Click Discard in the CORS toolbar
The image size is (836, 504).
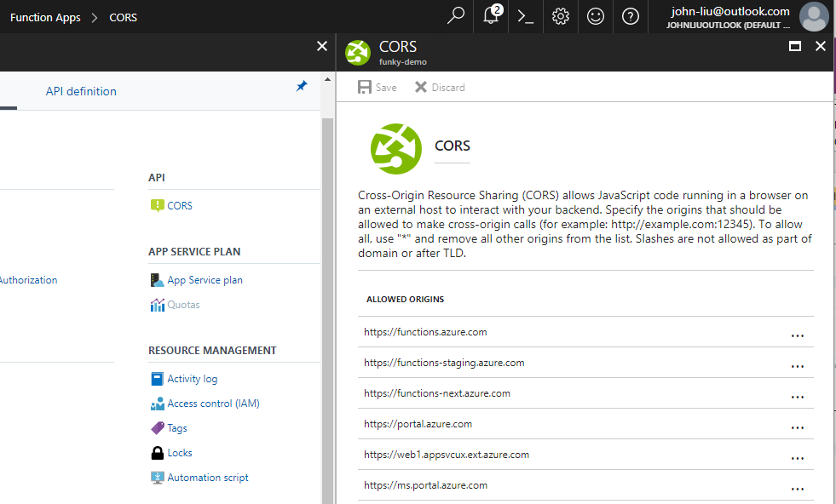440,88
